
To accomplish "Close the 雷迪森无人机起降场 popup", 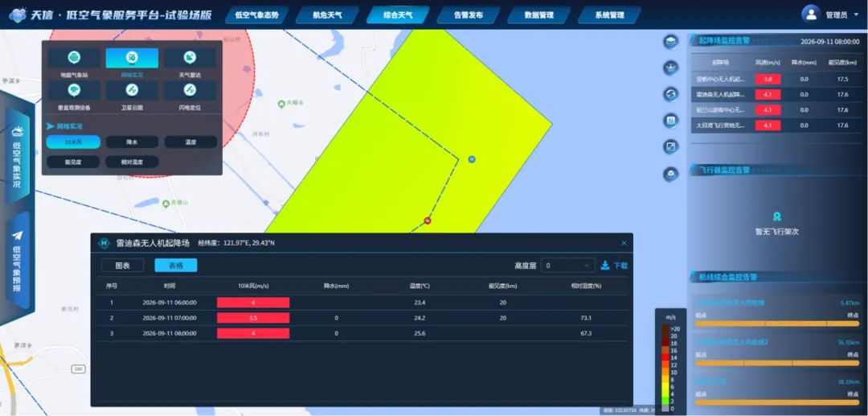I will [x=624, y=243].
